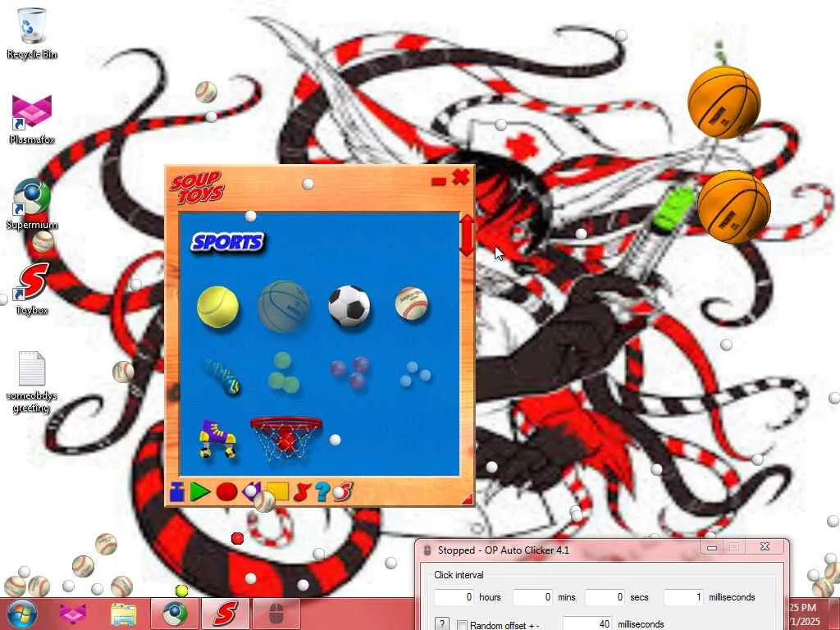
Task: Click the red S logo icon in toolbar
Action: (x=344, y=492)
